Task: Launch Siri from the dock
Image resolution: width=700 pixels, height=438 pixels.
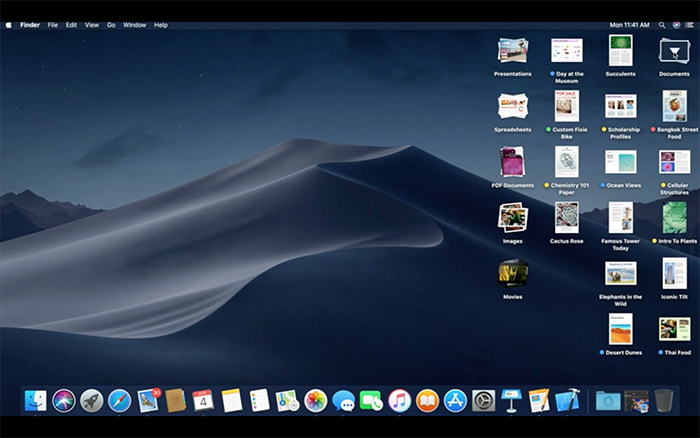Action: click(x=64, y=400)
